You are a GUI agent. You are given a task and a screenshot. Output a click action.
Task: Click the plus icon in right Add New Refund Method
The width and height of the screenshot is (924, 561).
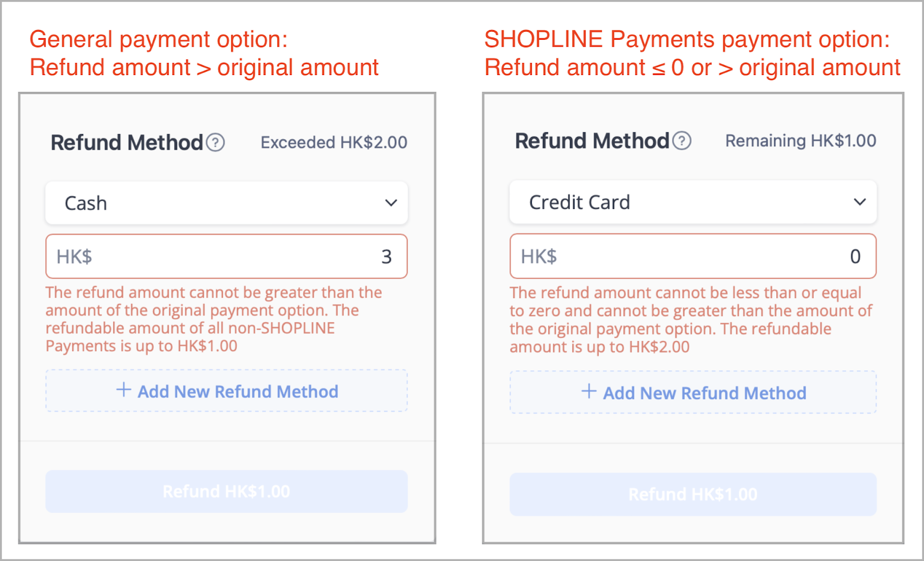click(x=589, y=391)
